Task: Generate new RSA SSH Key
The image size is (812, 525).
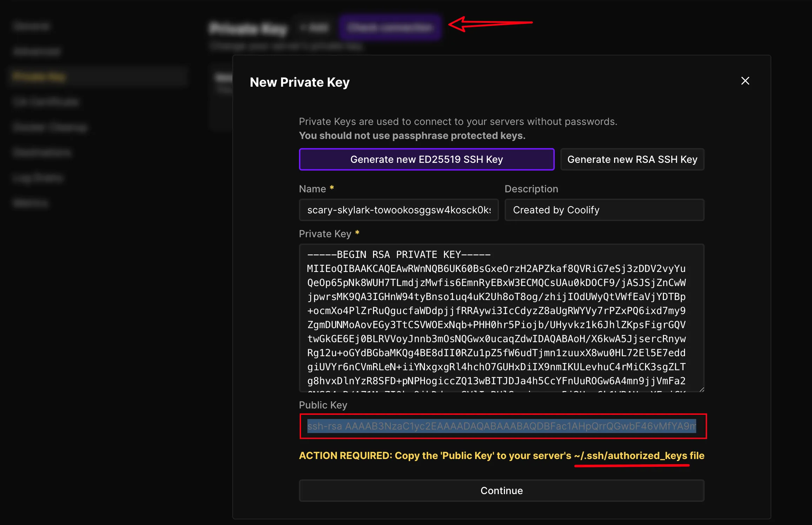Action: pyautogui.click(x=632, y=159)
